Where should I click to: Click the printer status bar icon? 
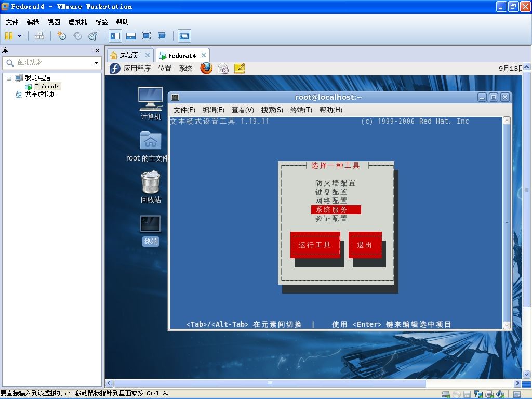click(489, 394)
